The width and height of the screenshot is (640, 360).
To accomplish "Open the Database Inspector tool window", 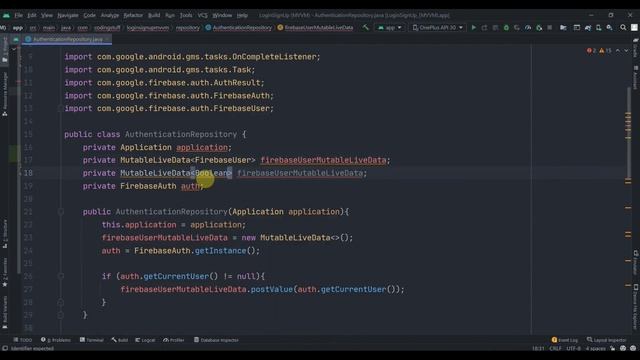I will [216, 340].
